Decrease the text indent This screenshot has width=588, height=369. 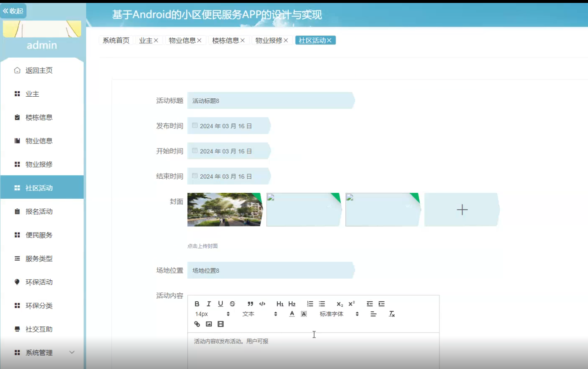pos(370,304)
